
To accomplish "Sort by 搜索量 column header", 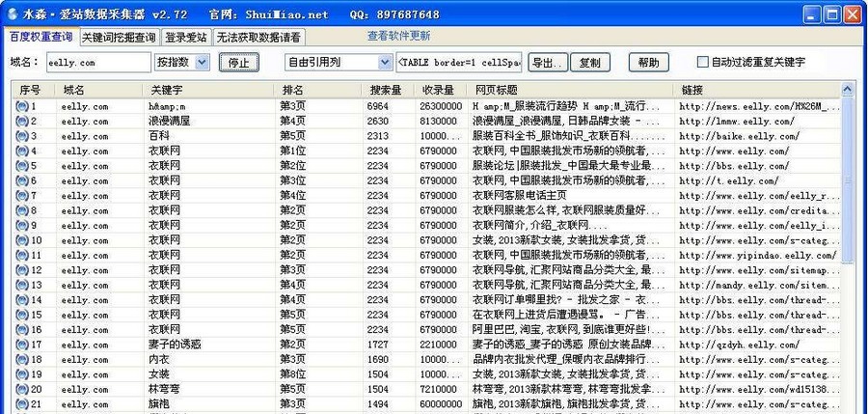I will 389,90.
